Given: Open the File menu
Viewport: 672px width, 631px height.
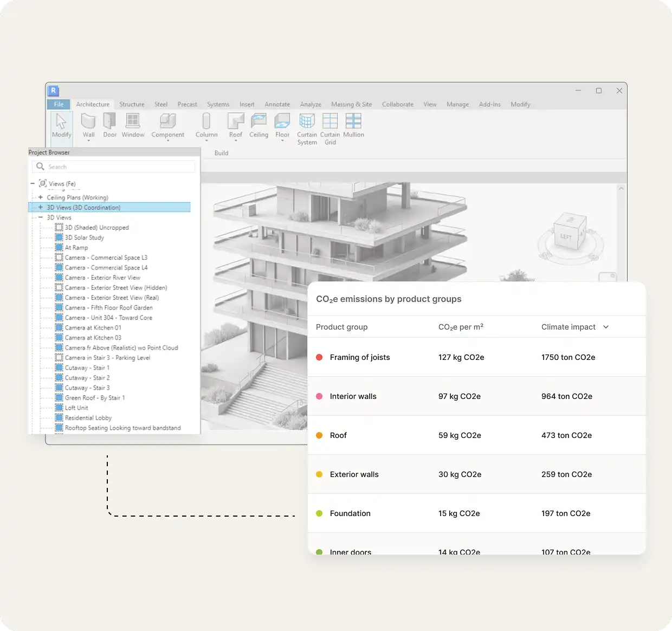Looking at the screenshot, I should click(58, 104).
